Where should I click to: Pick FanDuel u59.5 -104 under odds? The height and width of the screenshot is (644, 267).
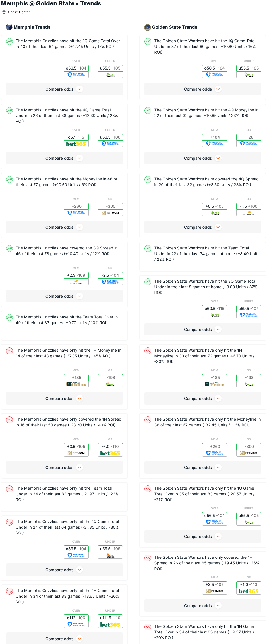tap(249, 312)
